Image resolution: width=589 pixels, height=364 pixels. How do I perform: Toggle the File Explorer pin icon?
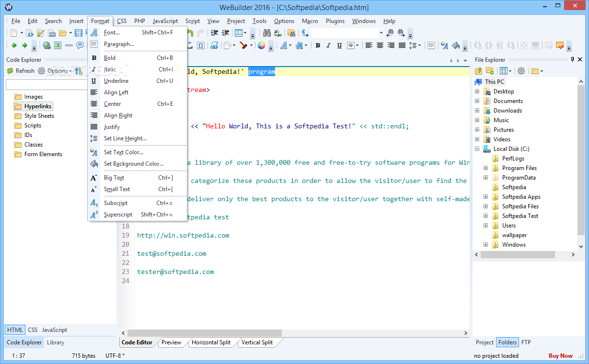(x=572, y=59)
